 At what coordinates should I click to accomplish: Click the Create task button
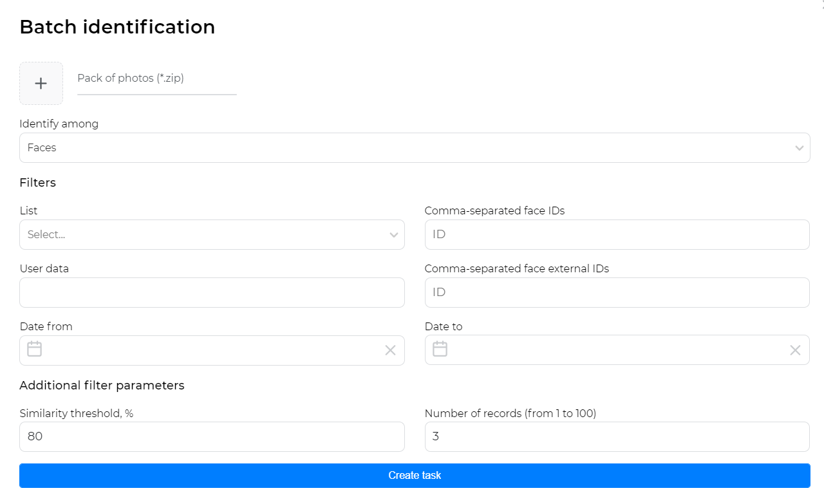pos(415,476)
